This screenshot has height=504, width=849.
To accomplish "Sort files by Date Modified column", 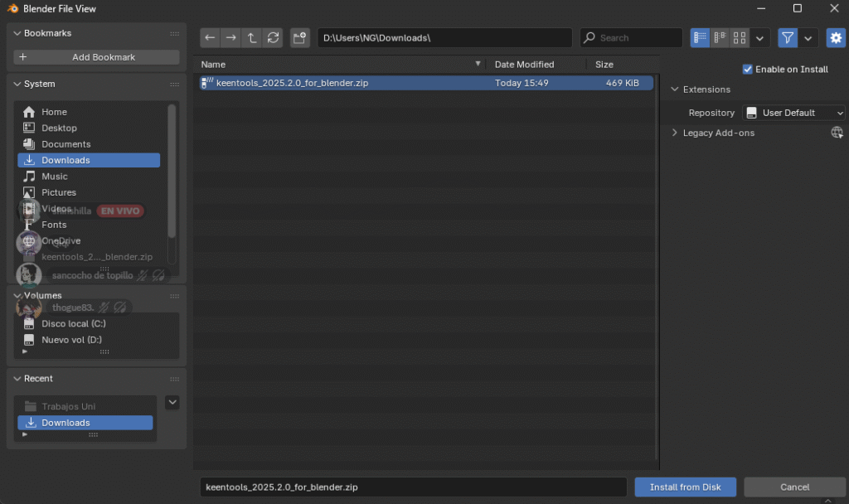I will 524,65.
